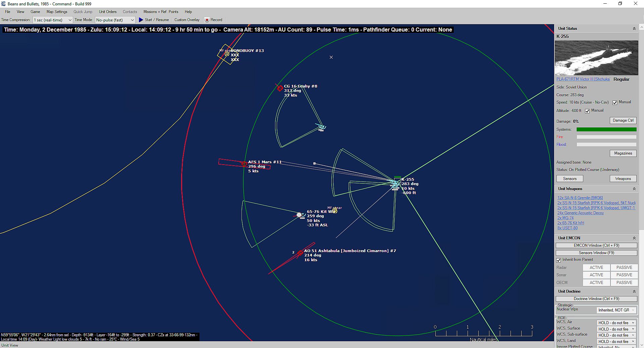Click the 2x MG-74 weapon link

pos(566,218)
